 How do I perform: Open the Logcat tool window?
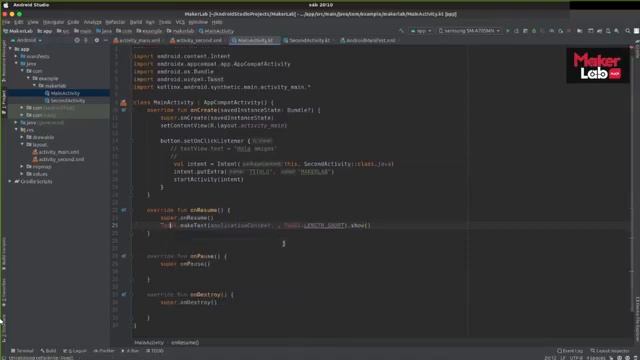tap(75, 351)
